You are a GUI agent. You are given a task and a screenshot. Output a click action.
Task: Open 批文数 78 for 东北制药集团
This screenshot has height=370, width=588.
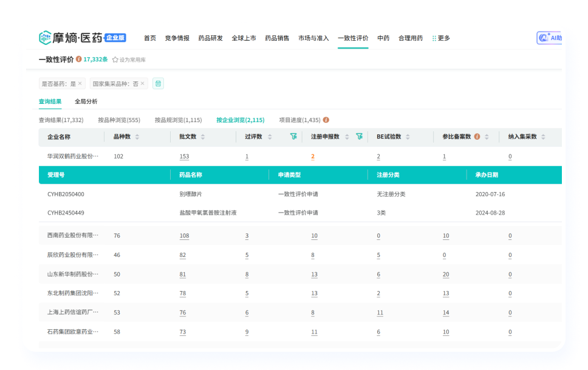pyautogui.click(x=183, y=293)
